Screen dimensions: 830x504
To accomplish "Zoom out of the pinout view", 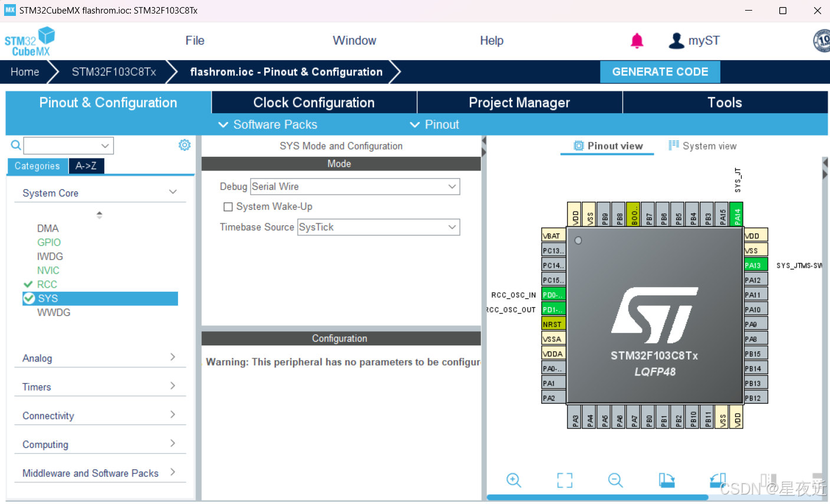I will point(615,480).
